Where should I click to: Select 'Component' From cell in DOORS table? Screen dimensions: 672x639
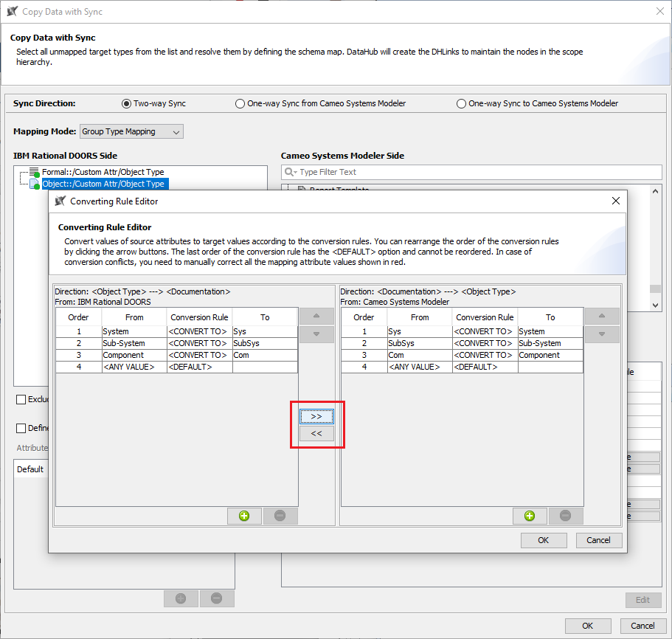(x=134, y=355)
